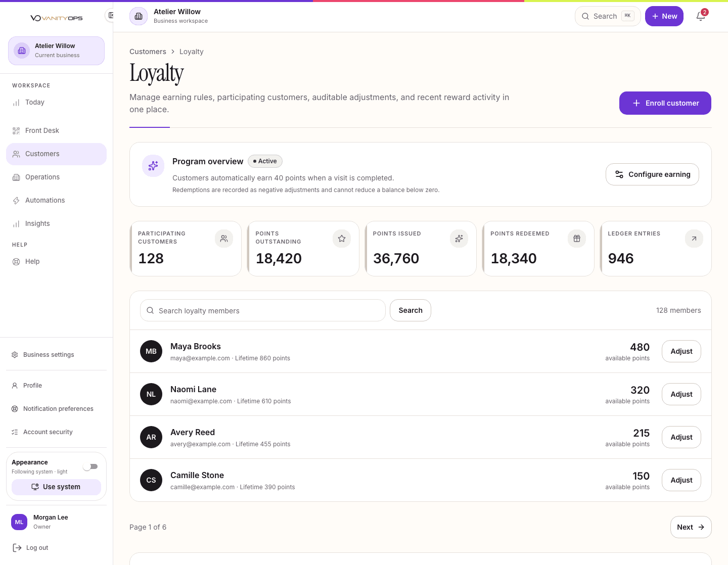The width and height of the screenshot is (728, 565).
Task: Click the VanityOps logo
Action: click(x=56, y=18)
